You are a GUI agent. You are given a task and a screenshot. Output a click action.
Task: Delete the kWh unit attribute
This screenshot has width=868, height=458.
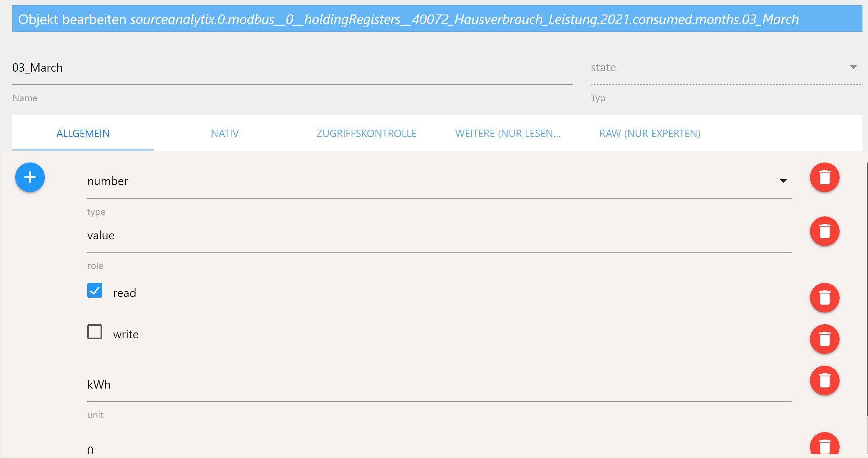point(824,380)
